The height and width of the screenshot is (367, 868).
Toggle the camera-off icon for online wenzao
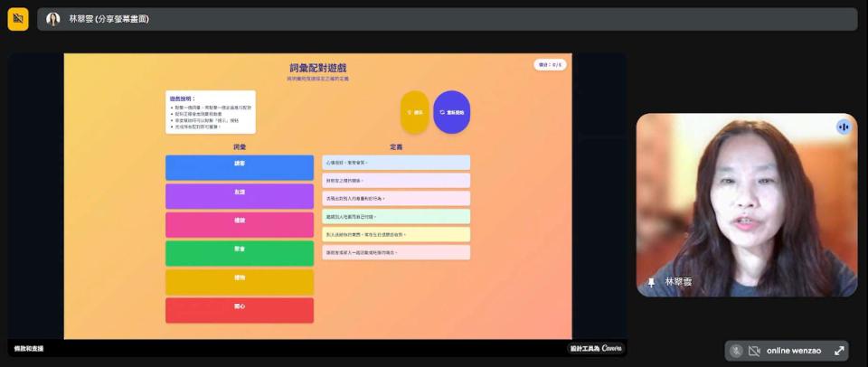(x=754, y=351)
